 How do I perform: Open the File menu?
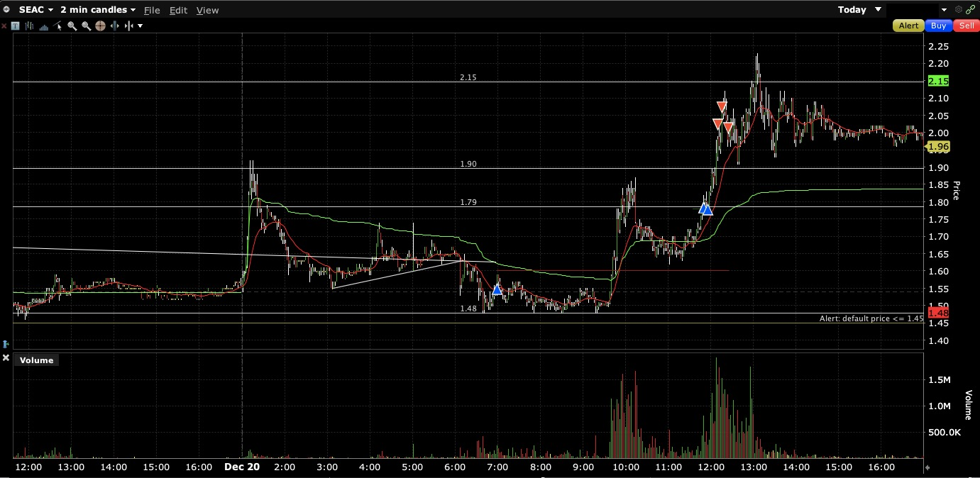[152, 10]
